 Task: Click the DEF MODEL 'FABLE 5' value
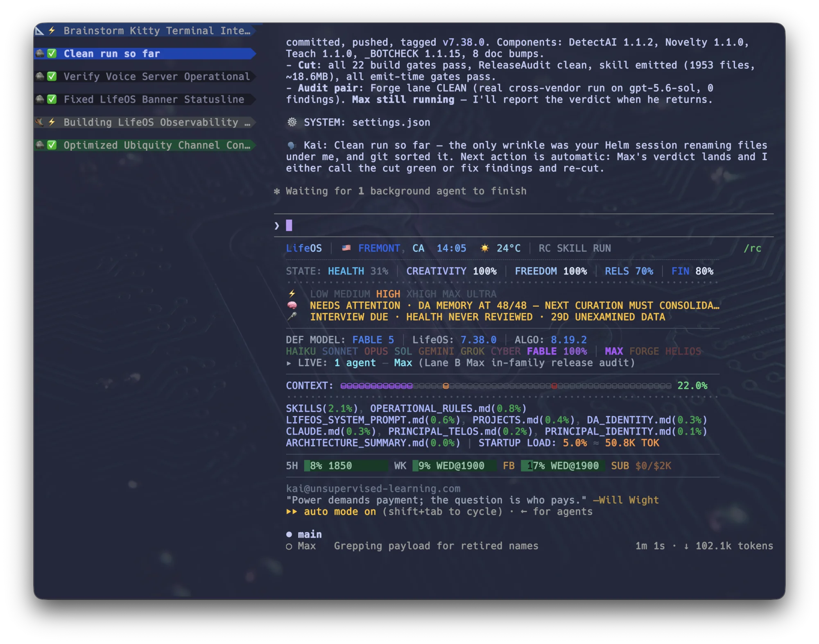pyautogui.click(x=373, y=340)
